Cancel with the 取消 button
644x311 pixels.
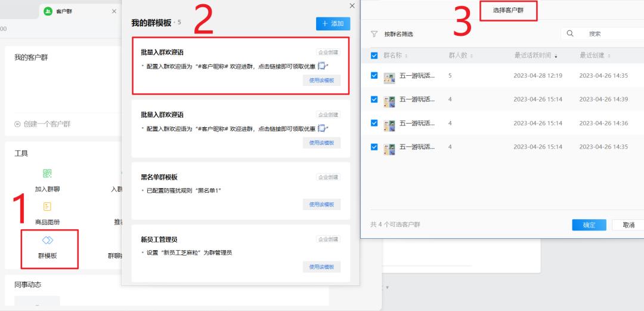tap(628, 225)
